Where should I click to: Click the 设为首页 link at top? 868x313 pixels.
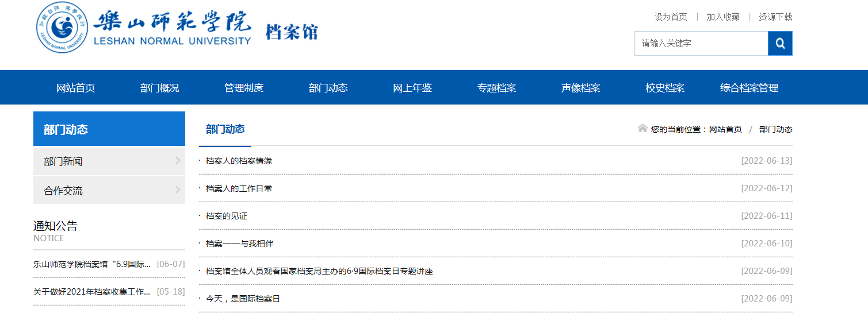point(670,17)
